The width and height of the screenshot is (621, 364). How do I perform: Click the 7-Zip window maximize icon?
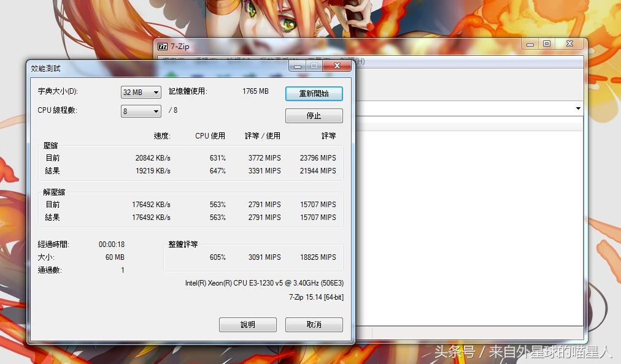coord(546,44)
